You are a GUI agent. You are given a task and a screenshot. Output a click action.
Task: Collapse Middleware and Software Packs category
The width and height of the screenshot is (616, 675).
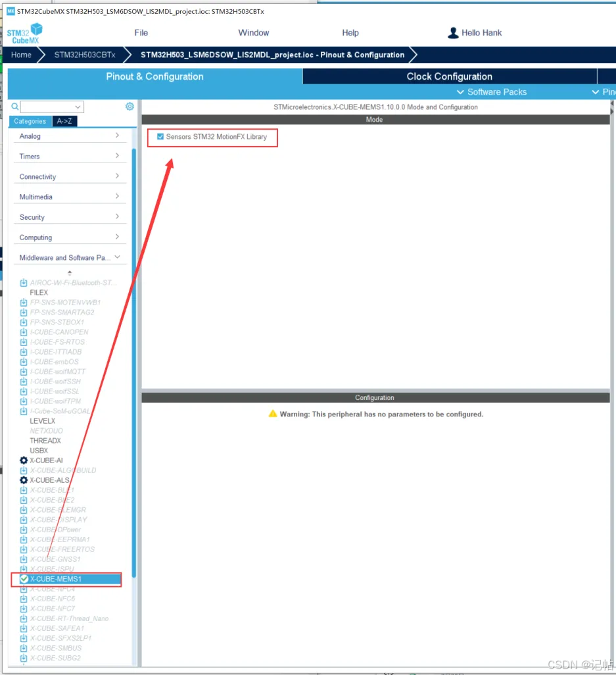(x=70, y=258)
